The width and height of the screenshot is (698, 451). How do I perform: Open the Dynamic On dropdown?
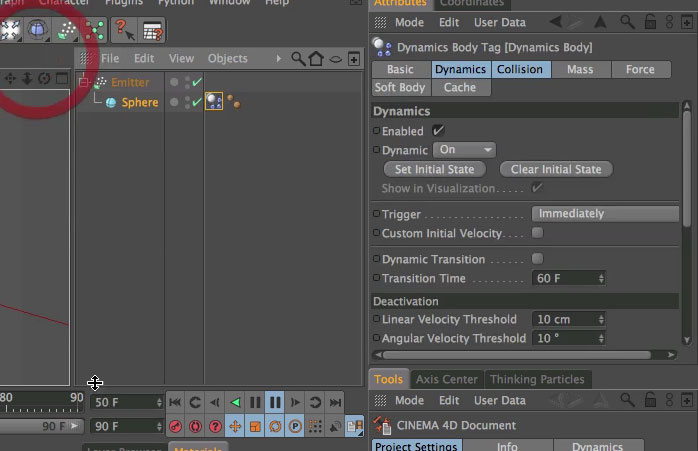464,150
